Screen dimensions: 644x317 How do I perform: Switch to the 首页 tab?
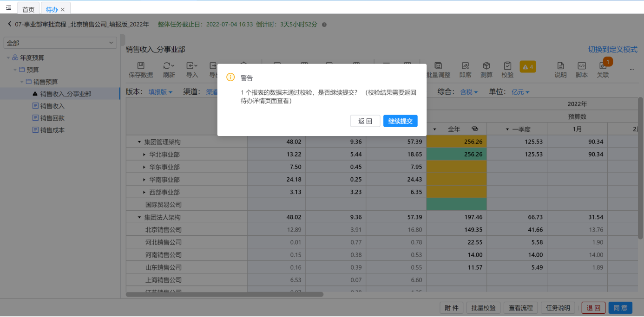(x=28, y=9)
